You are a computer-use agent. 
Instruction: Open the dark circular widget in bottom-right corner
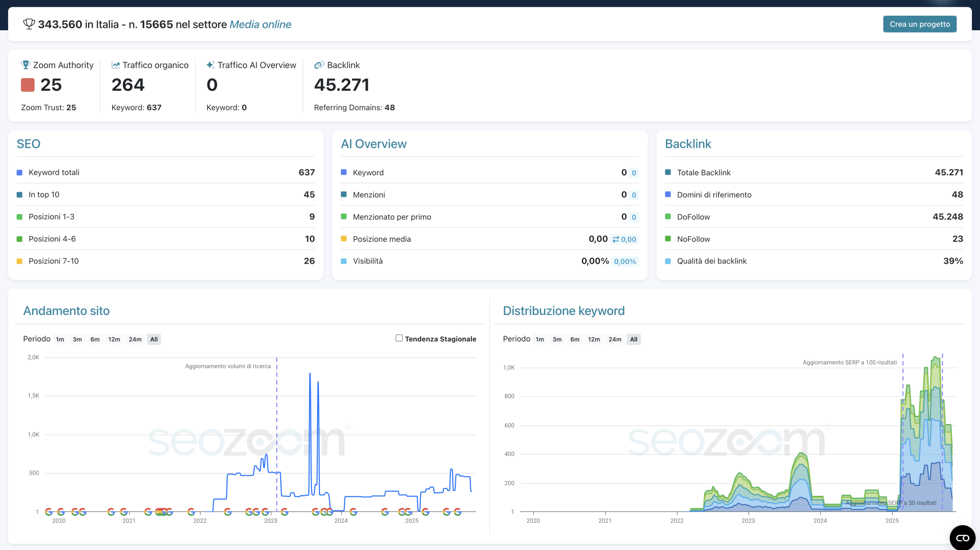pyautogui.click(x=962, y=537)
